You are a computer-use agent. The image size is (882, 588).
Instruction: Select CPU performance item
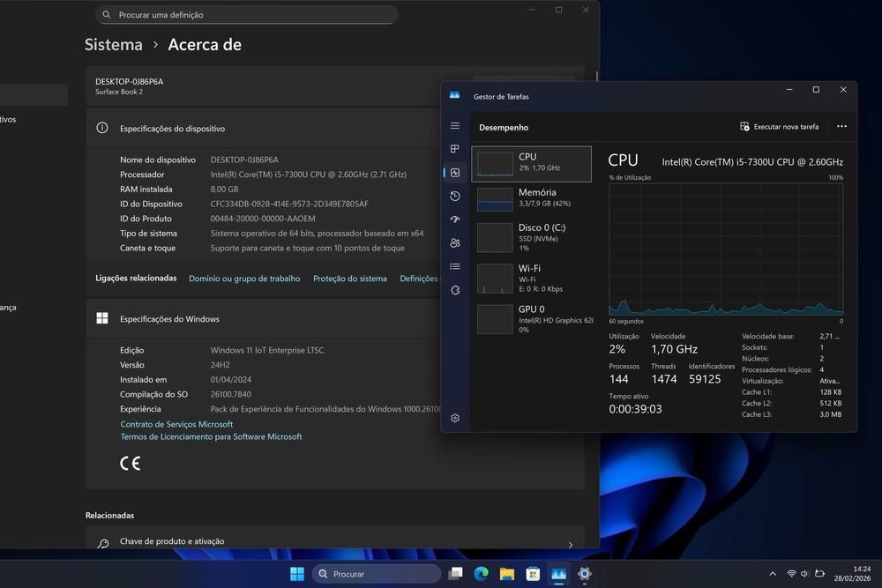(x=532, y=164)
